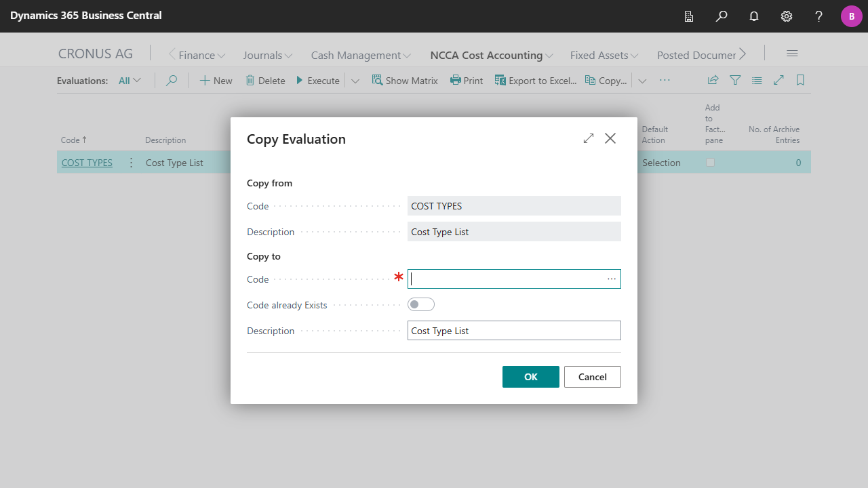This screenshot has width=868, height=488.
Task: Expand the Evaluations All view dropdown
Action: coord(130,81)
